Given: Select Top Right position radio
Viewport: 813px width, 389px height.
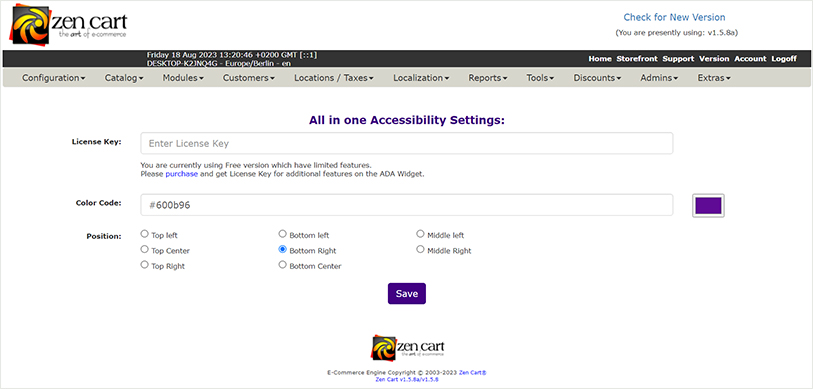Looking at the screenshot, I should (x=145, y=265).
